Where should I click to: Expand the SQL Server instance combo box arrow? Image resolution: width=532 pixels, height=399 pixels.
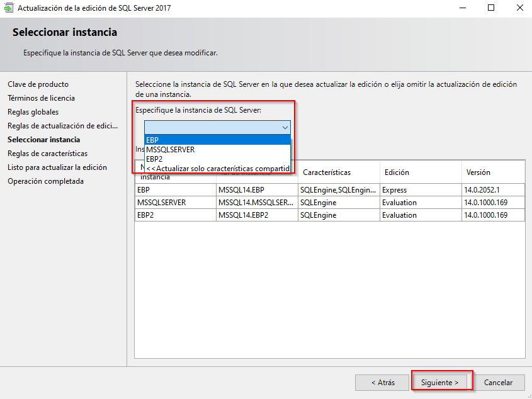(285, 126)
